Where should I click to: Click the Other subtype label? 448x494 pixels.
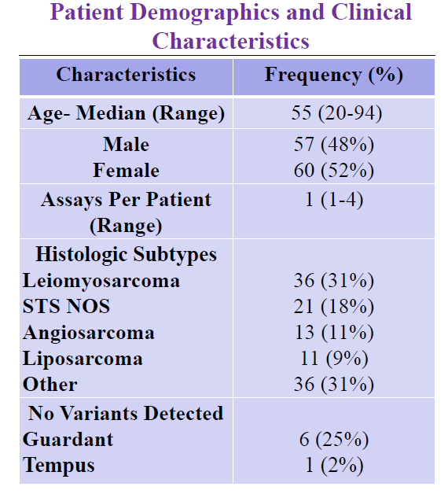(x=50, y=385)
